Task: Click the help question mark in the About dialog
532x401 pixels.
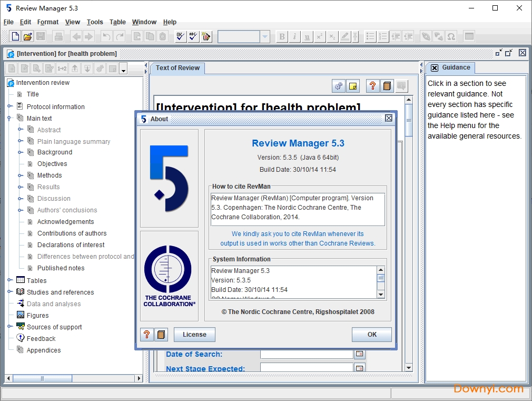Action: point(147,334)
